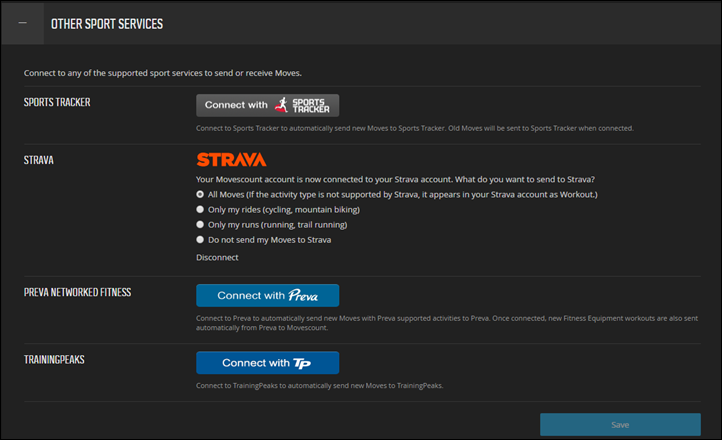Click the orange Strava logo
The height and width of the screenshot is (440, 722).
coord(231,159)
